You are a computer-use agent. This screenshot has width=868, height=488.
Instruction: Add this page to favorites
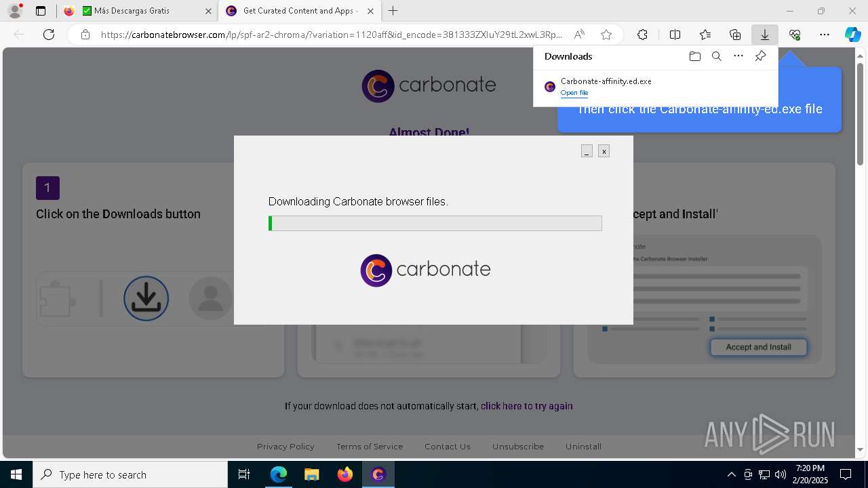coord(606,35)
